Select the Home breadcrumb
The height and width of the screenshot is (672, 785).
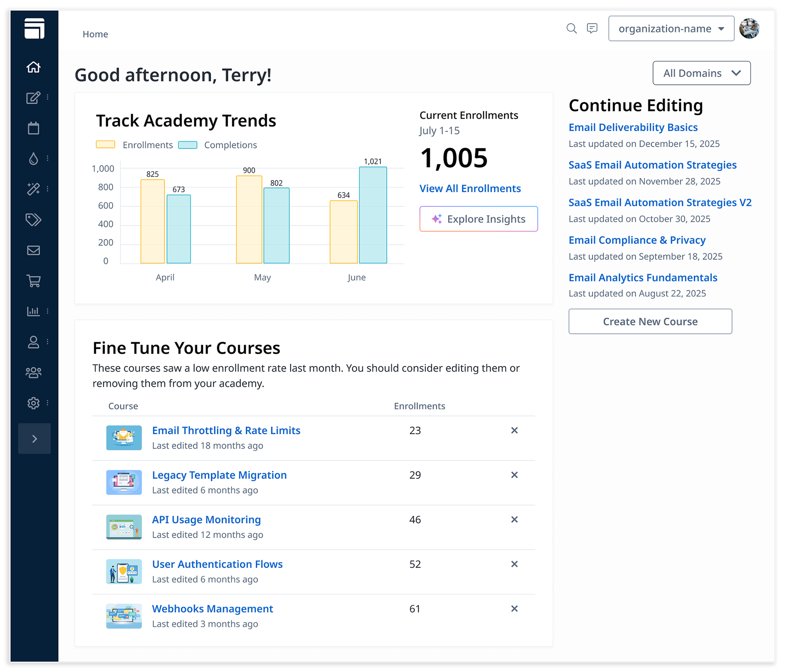(x=95, y=34)
